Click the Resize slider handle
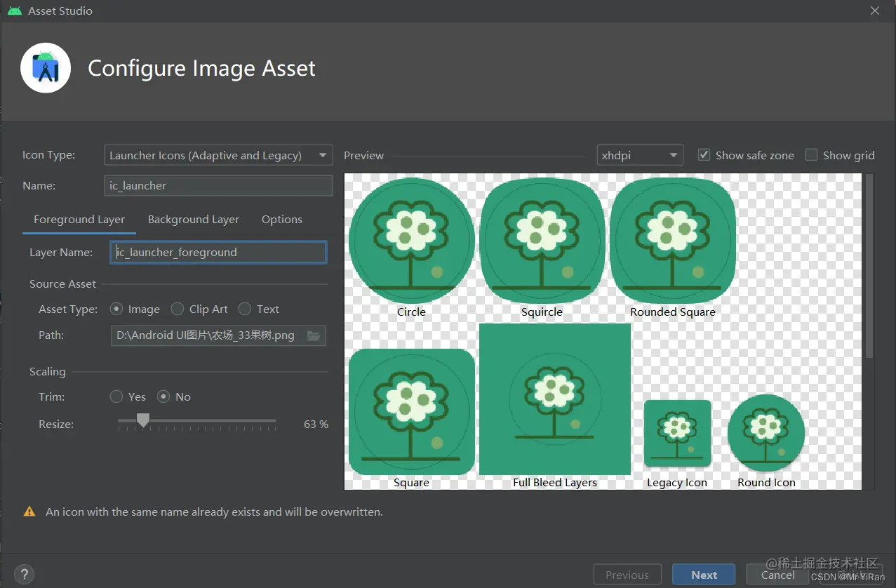896x588 pixels. click(x=143, y=420)
